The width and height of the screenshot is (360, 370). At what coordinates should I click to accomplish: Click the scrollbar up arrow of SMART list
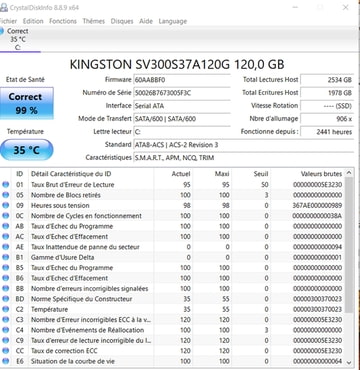(x=349, y=173)
